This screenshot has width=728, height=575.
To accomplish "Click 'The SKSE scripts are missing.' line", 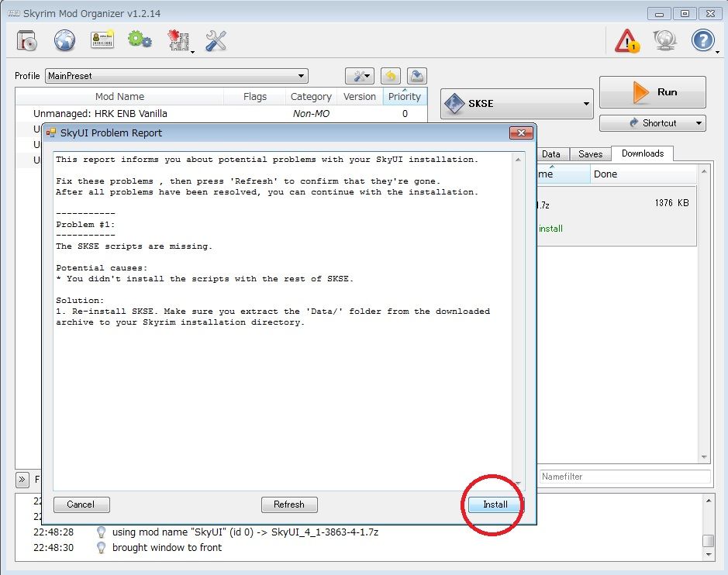I will click(x=134, y=246).
